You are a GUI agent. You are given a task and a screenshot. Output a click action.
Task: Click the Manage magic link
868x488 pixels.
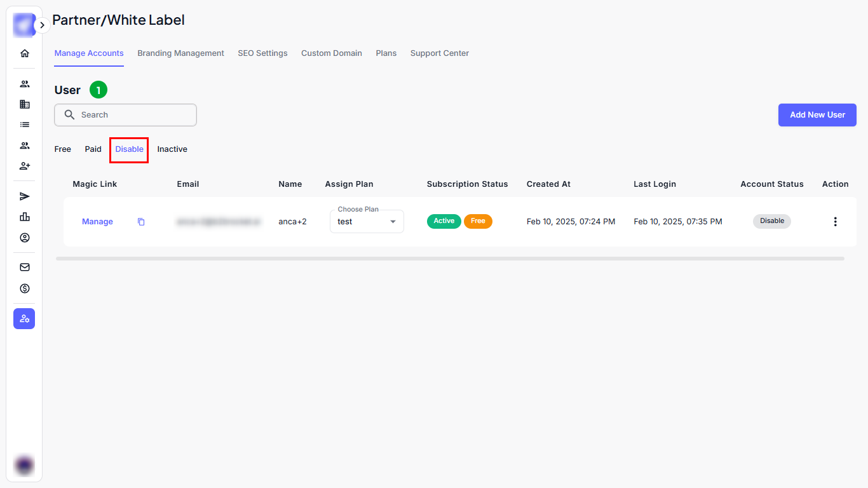click(97, 222)
